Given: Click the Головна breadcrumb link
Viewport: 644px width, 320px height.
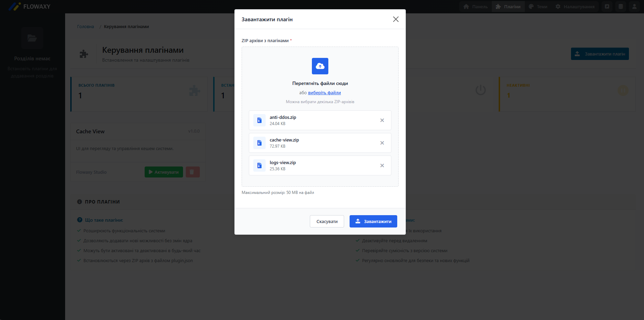Looking at the screenshot, I should point(85,27).
